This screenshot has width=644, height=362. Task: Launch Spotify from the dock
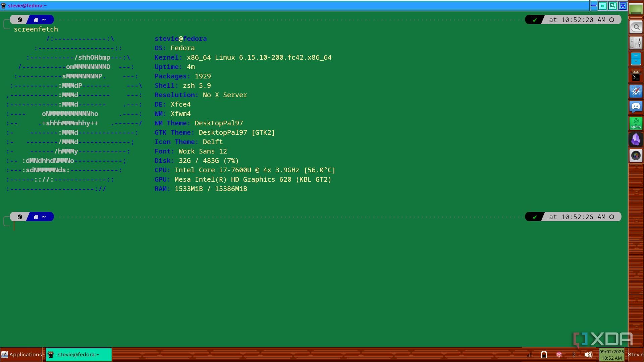coord(636,123)
